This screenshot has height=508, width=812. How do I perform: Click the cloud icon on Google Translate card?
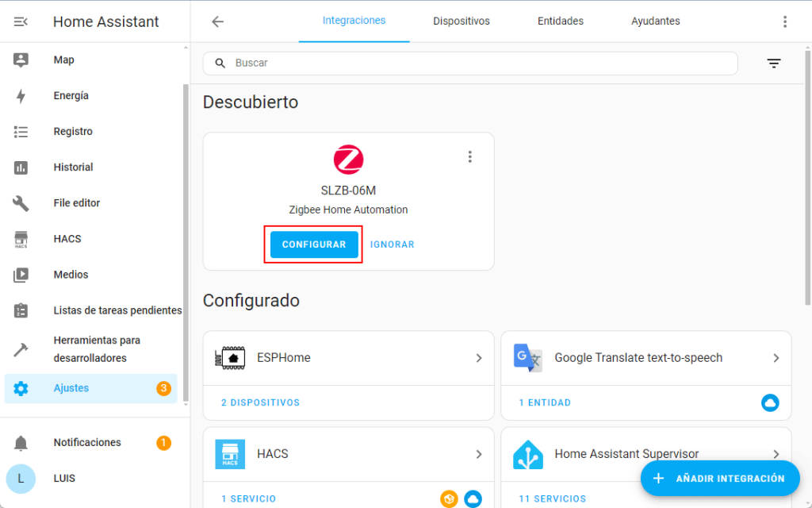click(x=769, y=402)
